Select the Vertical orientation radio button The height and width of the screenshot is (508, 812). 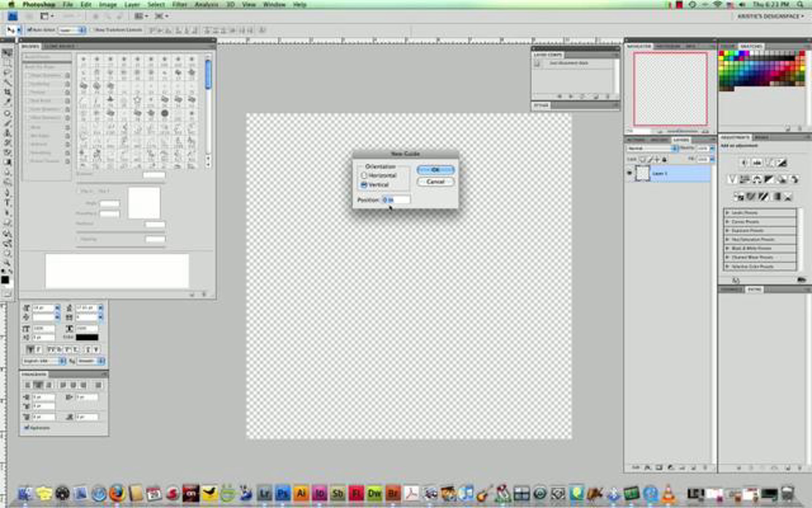[x=364, y=185]
